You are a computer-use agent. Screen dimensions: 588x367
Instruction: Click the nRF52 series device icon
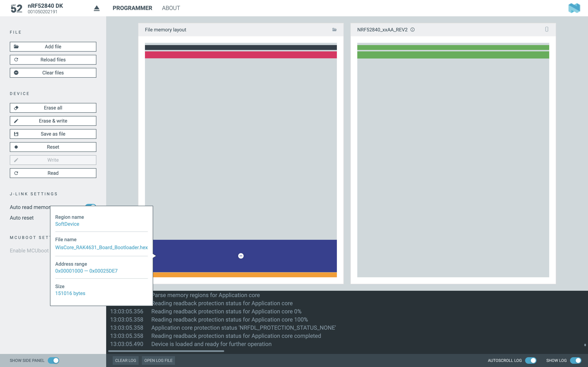[x=17, y=8]
